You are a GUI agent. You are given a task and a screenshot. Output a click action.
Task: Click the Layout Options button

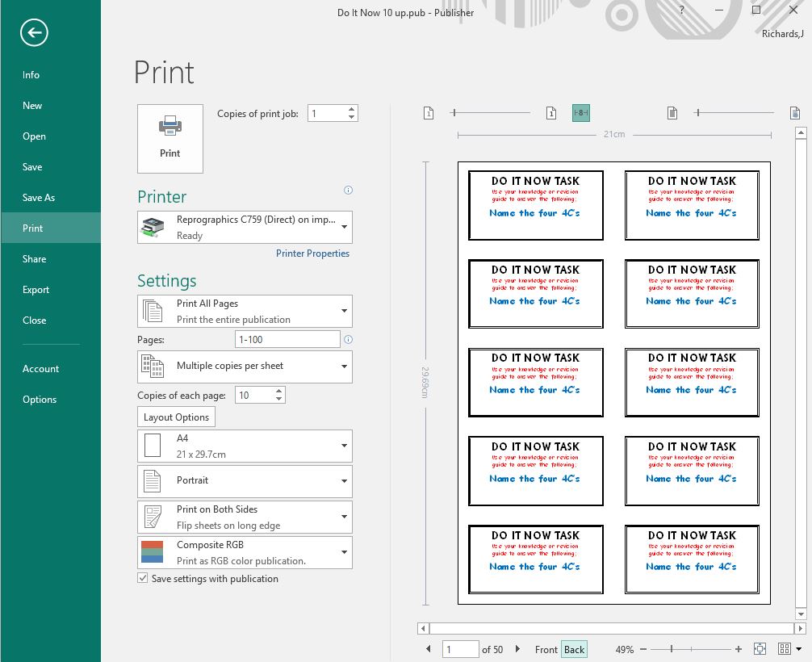coord(176,417)
